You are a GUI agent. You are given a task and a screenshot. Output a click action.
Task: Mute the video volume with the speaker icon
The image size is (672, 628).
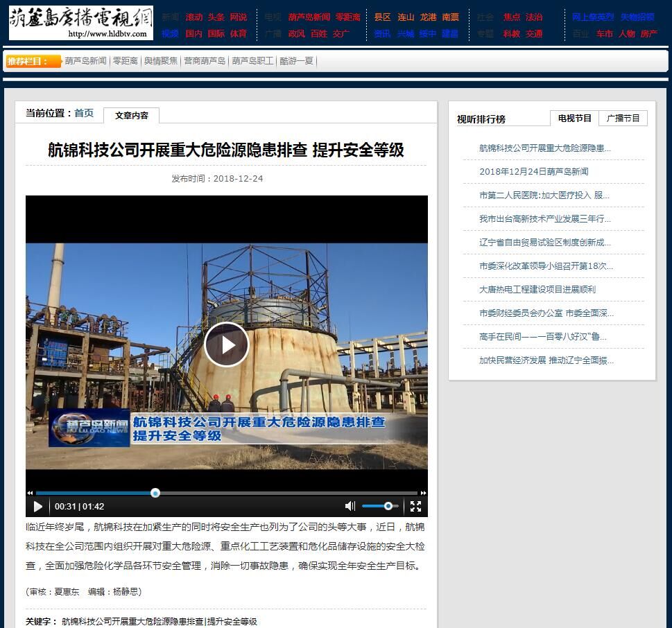[350, 507]
